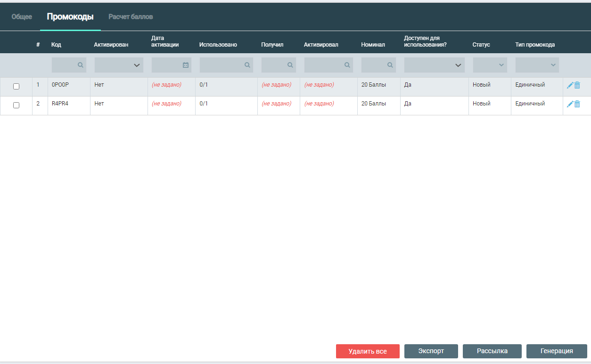Edit promo code 0PO0P with pencil icon
591x364 pixels.
[x=570, y=85]
